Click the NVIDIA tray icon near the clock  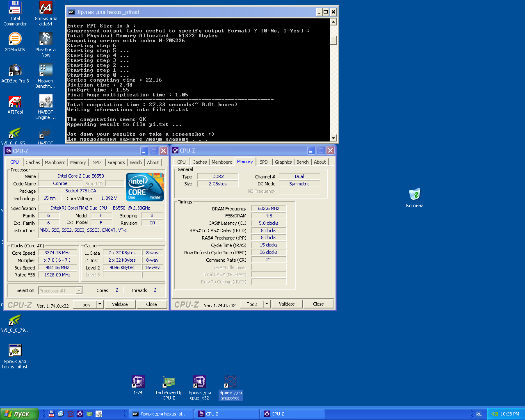[495, 414]
